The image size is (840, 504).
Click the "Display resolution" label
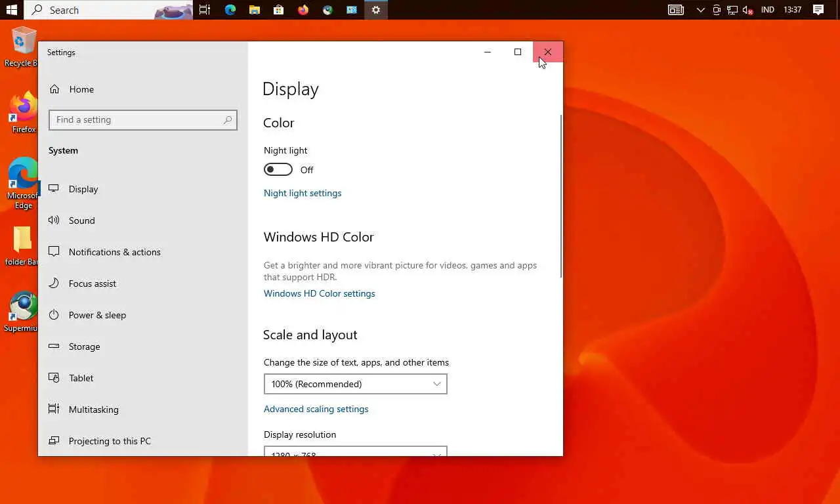[300, 434]
